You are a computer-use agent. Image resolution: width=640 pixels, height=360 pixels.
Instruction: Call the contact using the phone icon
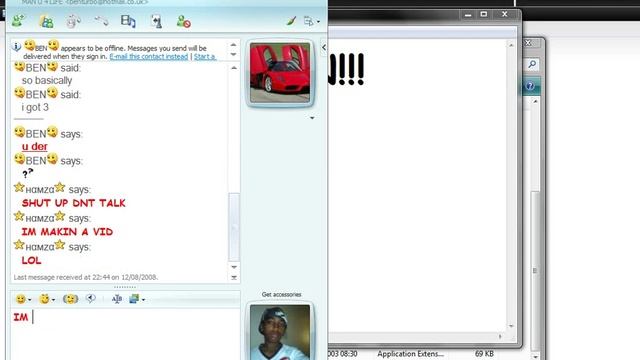[101, 20]
